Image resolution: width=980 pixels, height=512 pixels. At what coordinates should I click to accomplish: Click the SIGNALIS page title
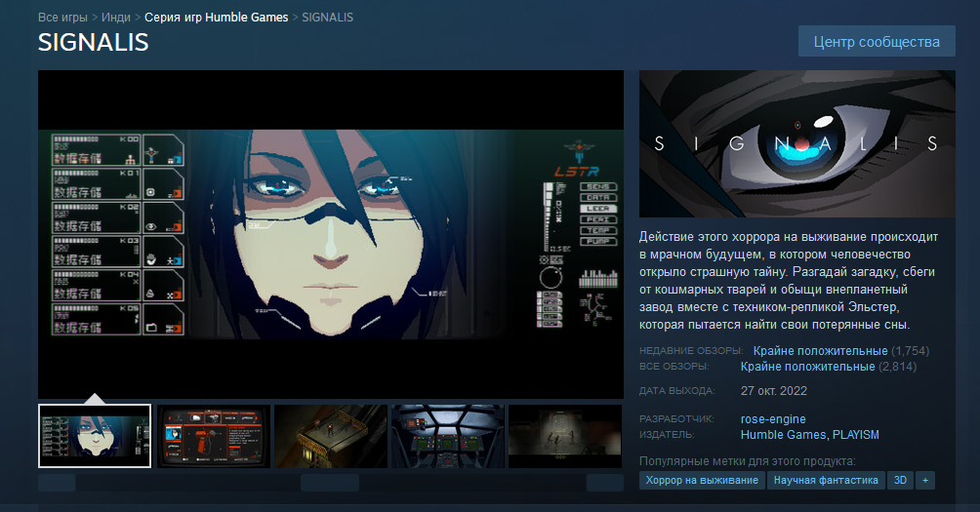[x=93, y=43]
